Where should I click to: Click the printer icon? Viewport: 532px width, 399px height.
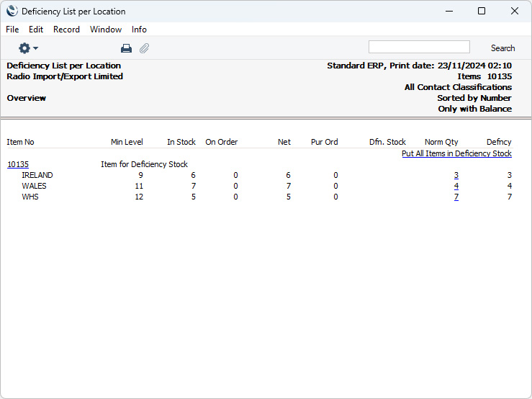pos(126,48)
